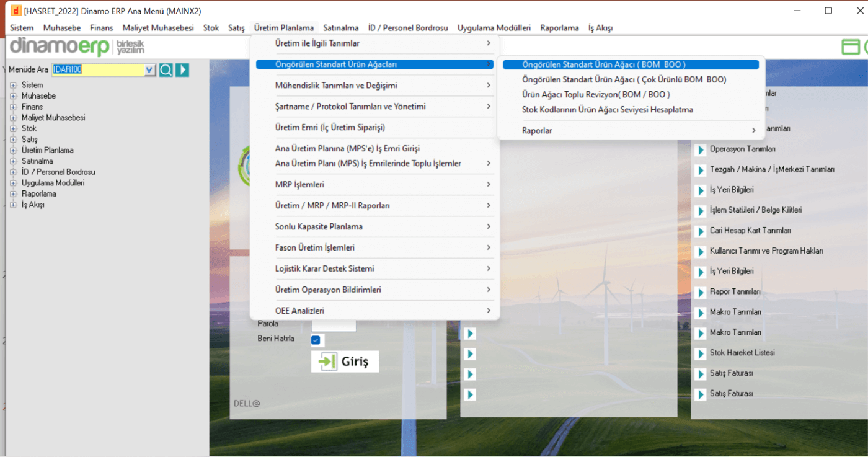
Task: Expand the Finans tree node
Action: coord(13,107)
